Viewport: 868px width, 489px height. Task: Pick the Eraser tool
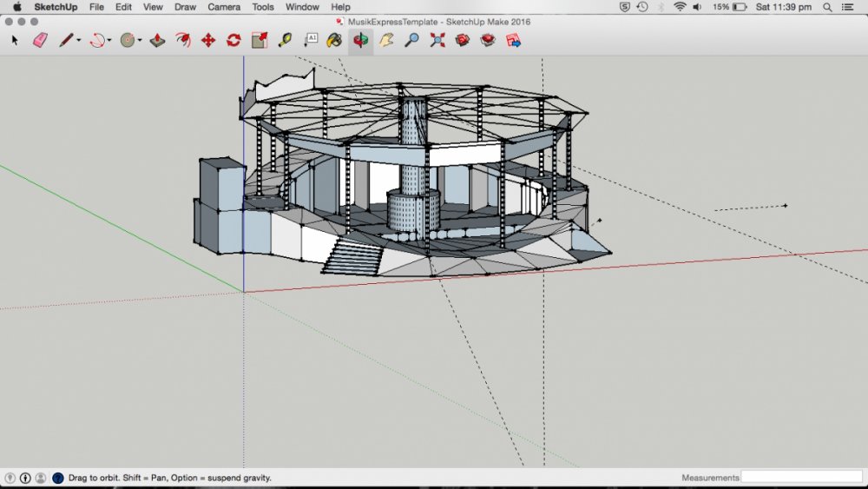40,40
